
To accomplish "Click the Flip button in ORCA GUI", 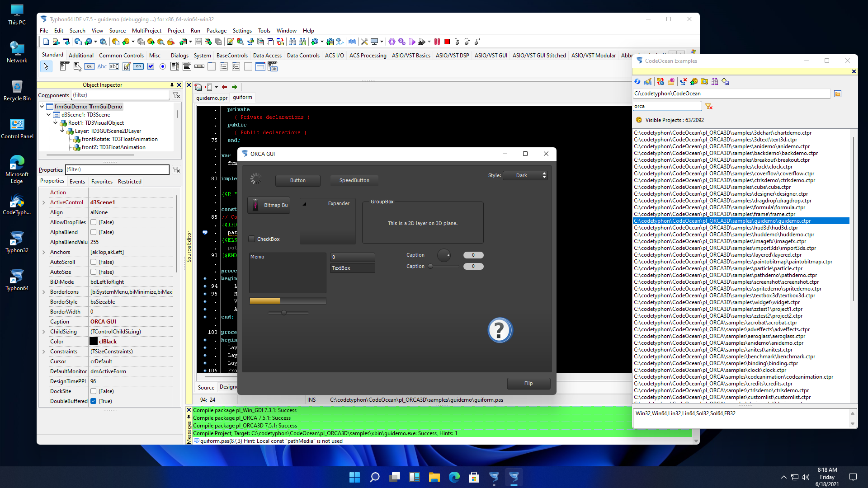I will [x=528, y=383].
